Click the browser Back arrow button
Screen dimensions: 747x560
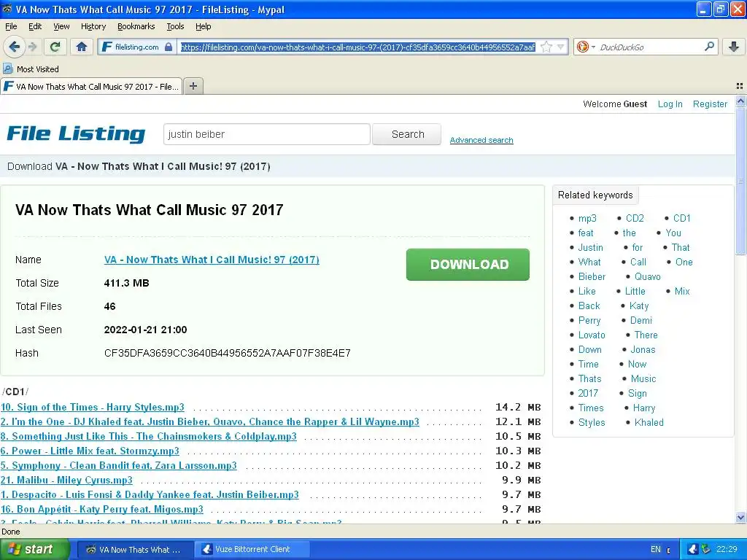[14, 47]
